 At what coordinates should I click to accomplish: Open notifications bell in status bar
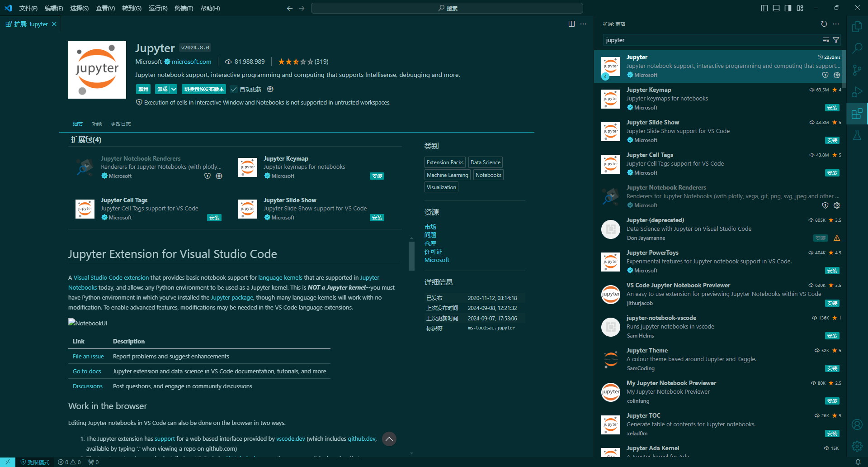point(858,462)
